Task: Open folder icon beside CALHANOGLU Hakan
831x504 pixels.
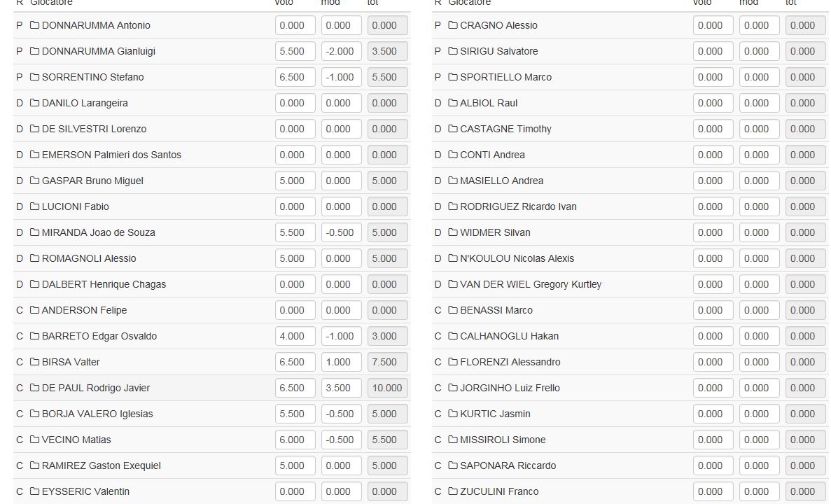Action: pyautogui.click(x=452, y=336)
